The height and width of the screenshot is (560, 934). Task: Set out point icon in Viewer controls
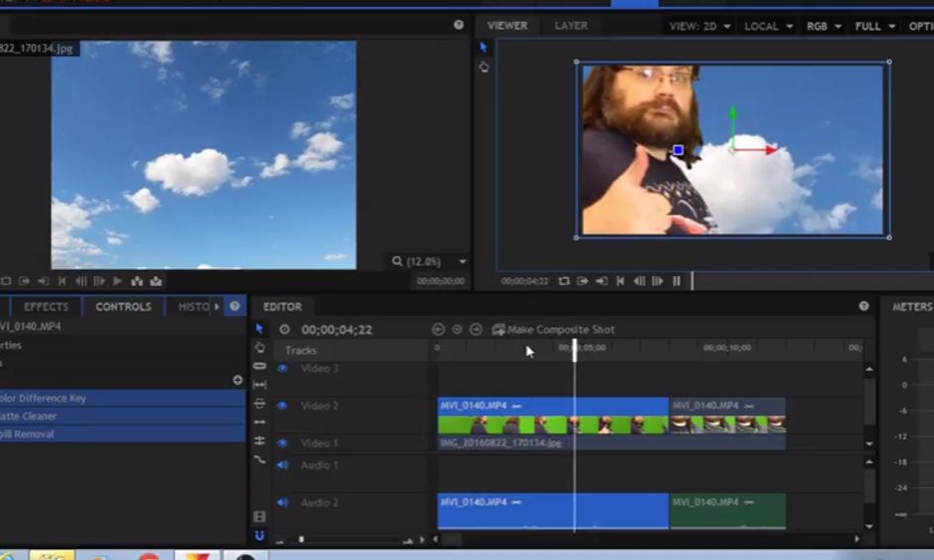coord(602,281)
